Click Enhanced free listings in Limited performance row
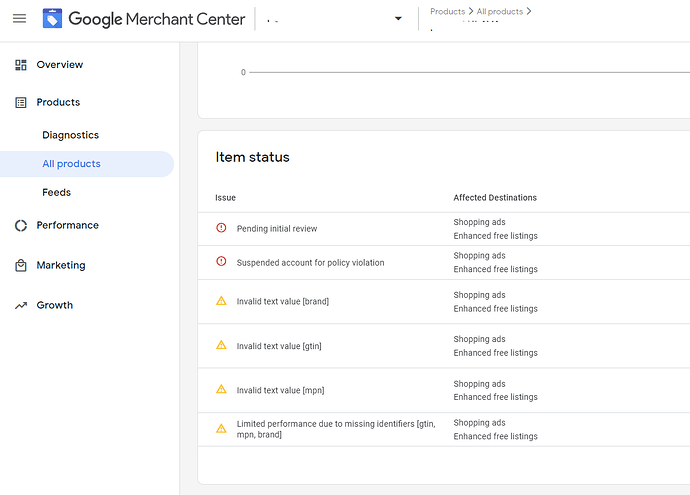 tap(495, 436)
